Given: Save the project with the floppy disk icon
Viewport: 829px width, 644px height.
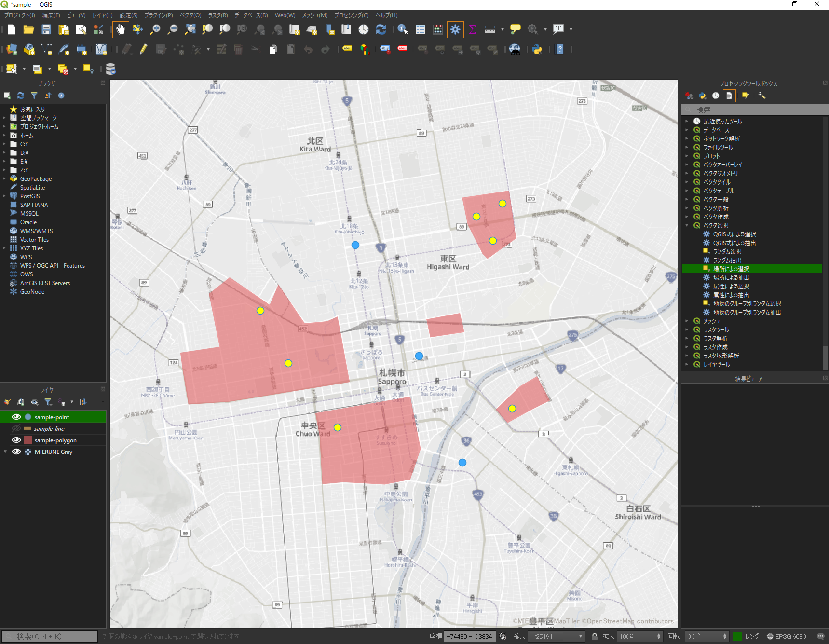Looking at the screenshot, I should (x=46, y=29).
